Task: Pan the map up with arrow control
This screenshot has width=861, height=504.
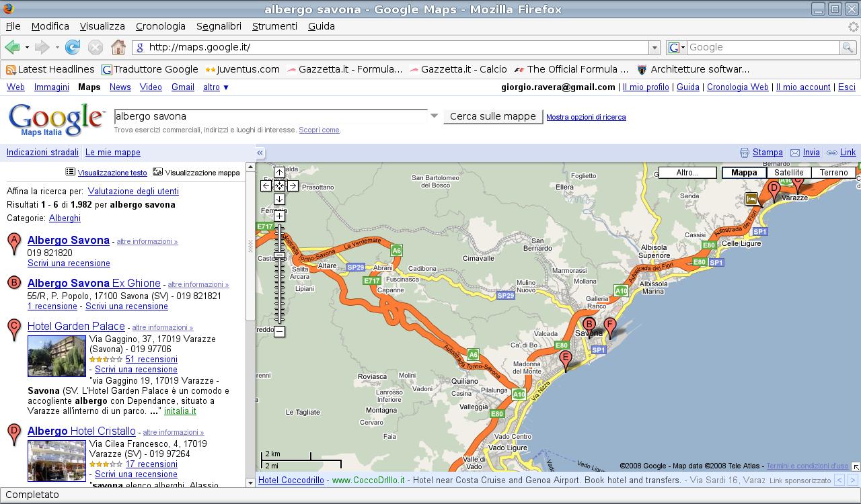Action: (279, 173)
